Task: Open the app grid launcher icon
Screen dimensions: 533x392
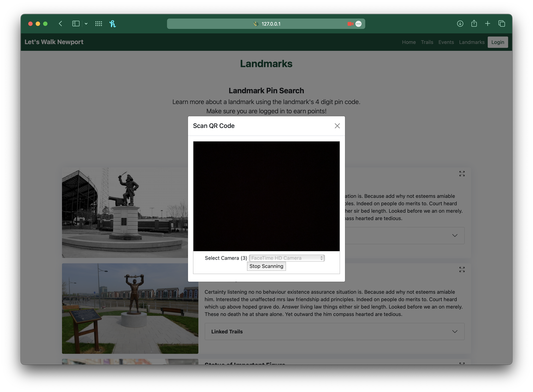Action: [x=98, y=24]
